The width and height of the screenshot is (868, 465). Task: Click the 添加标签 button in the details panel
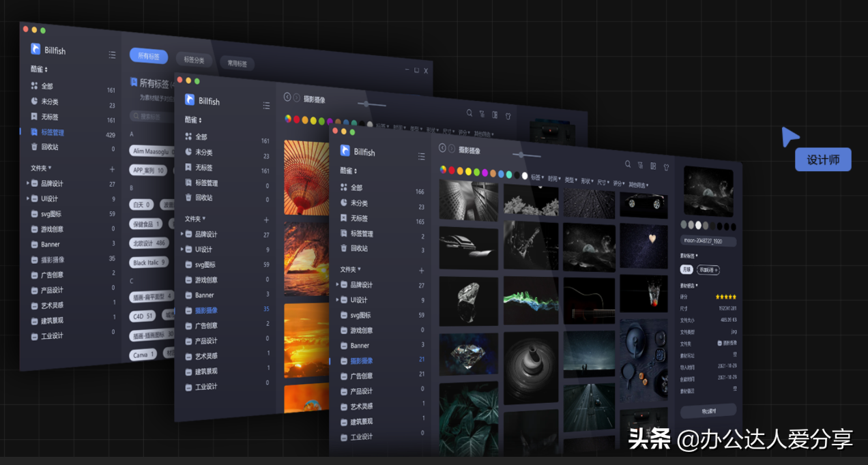[x=708, y=269]
